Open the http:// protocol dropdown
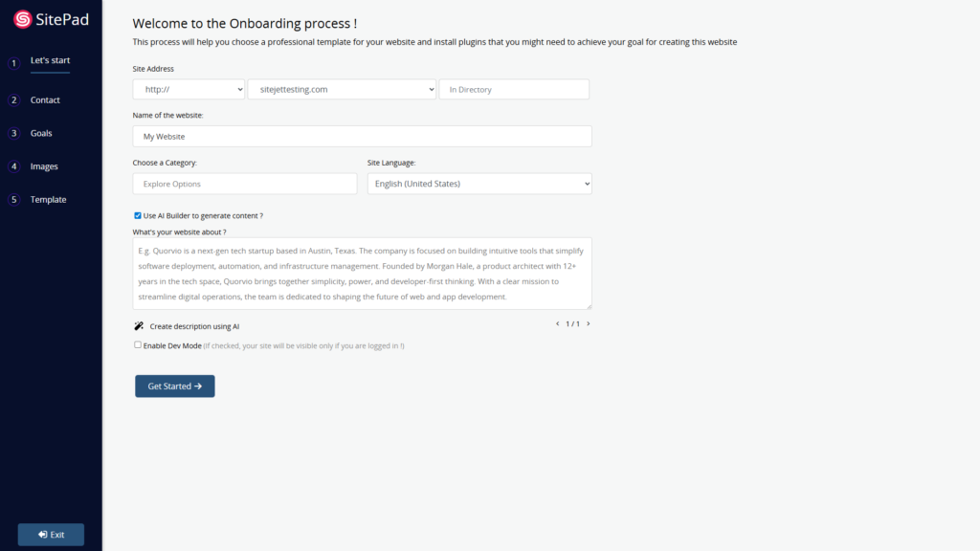 pos(189,89)
